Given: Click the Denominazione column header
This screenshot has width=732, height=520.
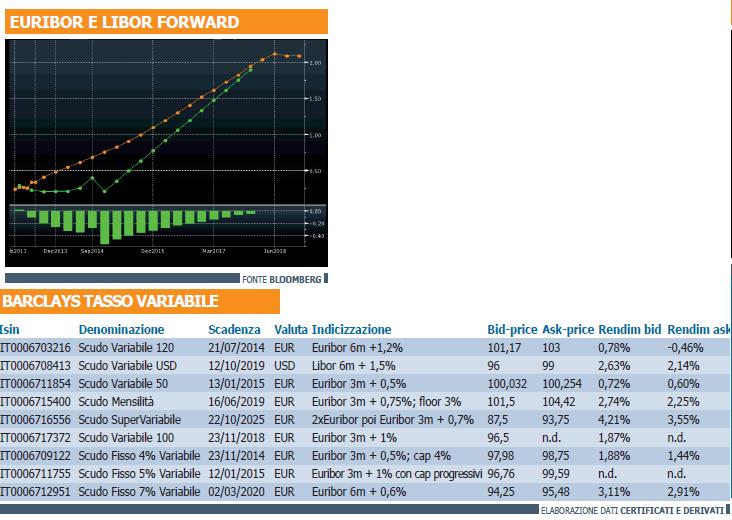Looking at the screenshot, I should tap(121, 330).
